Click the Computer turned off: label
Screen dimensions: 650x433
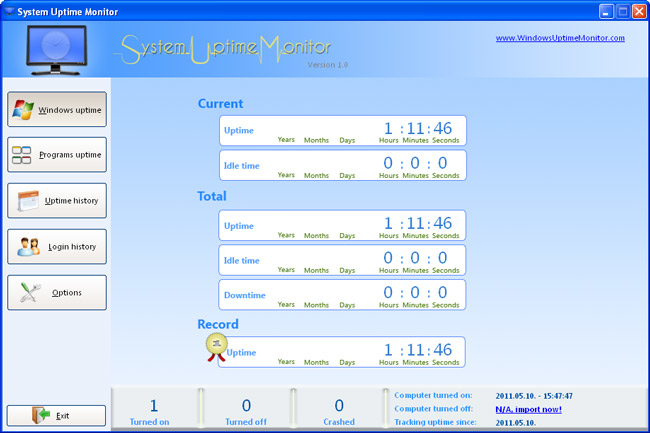tap(433, 409)
